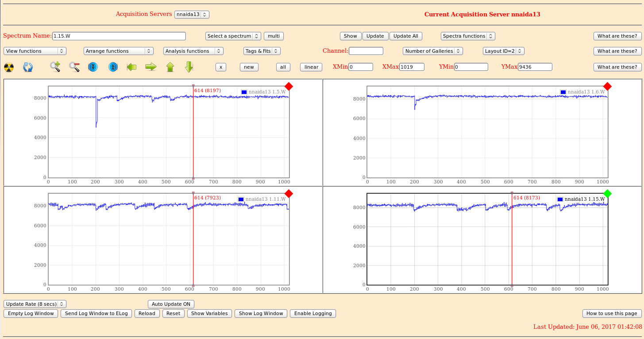
Task: Toggle the linear scale button
Action: (311, 67)
